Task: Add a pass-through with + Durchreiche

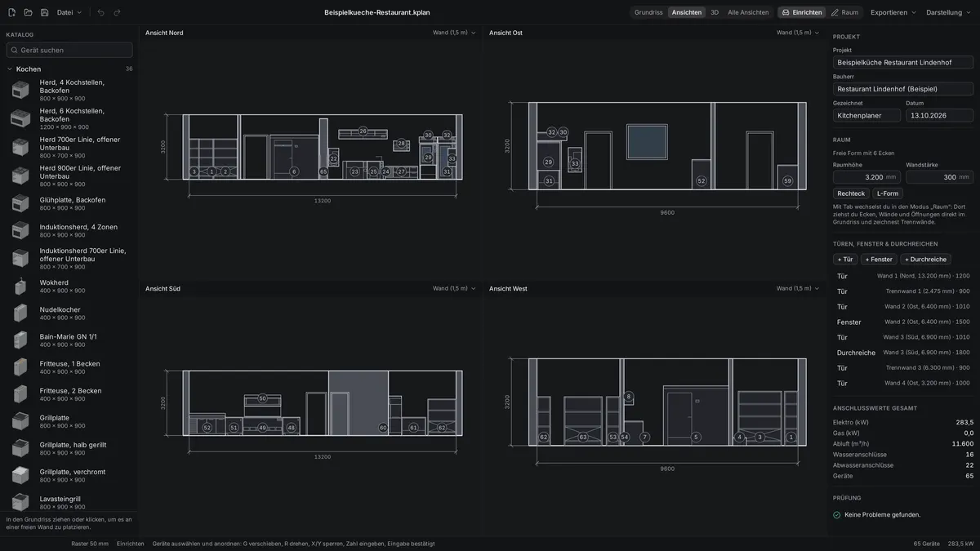Action: [925, 259]
